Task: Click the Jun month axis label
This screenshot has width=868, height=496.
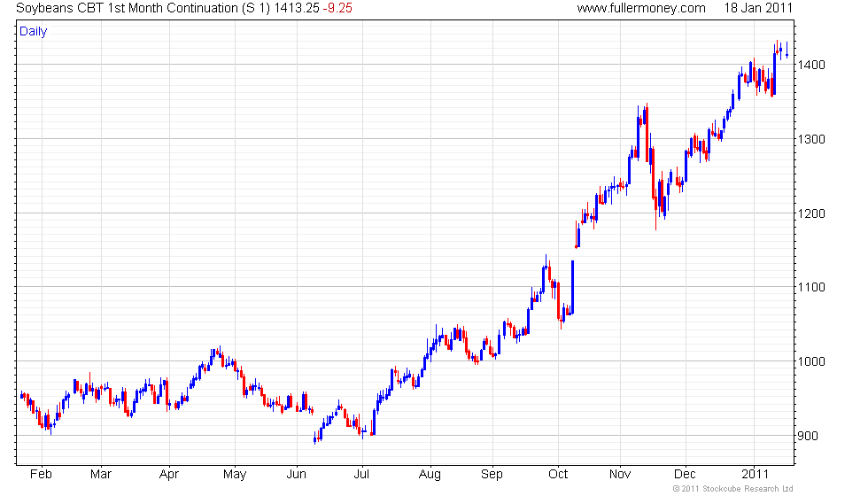Action: pyautogui.click(x=296, y=475)
